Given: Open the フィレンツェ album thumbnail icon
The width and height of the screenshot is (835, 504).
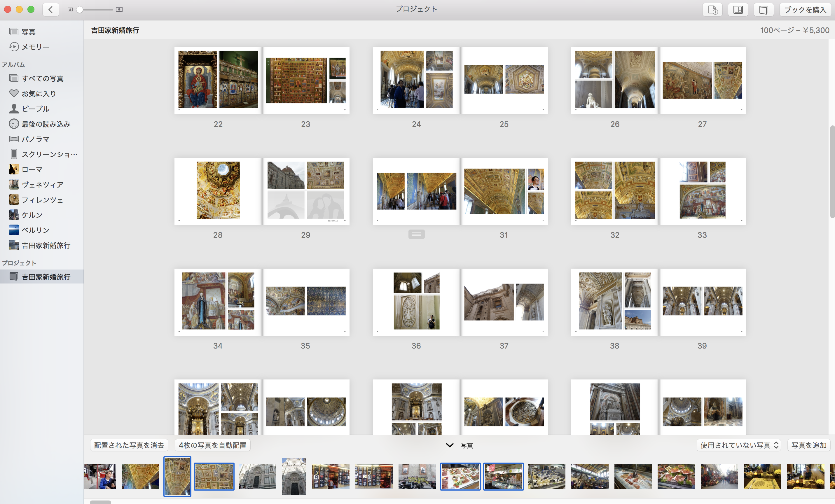Looking at the screenshot, I should tap(14, 199).
